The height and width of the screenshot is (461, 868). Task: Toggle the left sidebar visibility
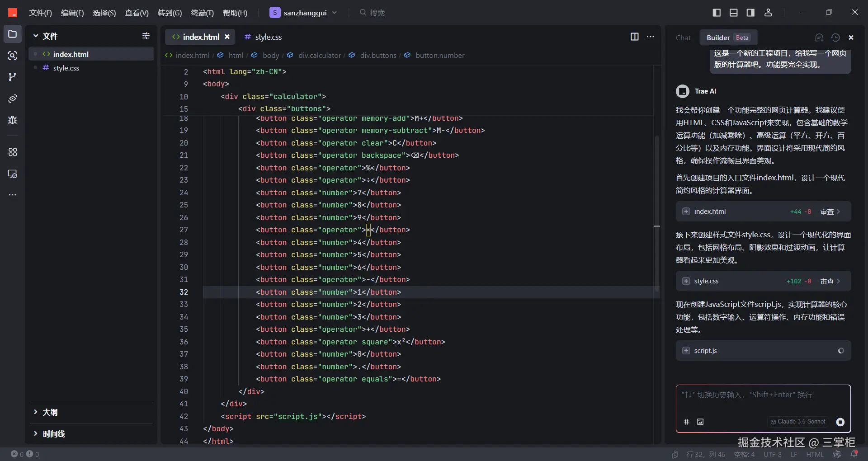click(x=717, y=13)
